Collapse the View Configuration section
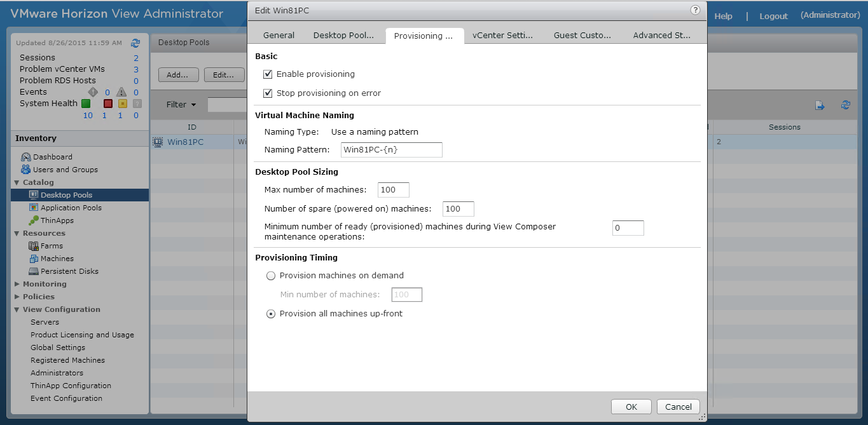The width and height of the screenshot is (868, 425). pos(17,309)
